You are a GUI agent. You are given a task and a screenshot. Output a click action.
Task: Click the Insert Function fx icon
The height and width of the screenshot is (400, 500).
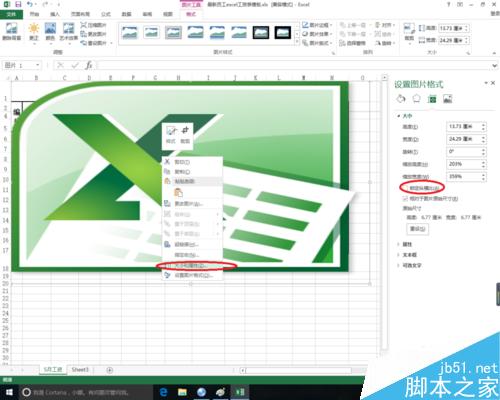[x=89, y=65]
